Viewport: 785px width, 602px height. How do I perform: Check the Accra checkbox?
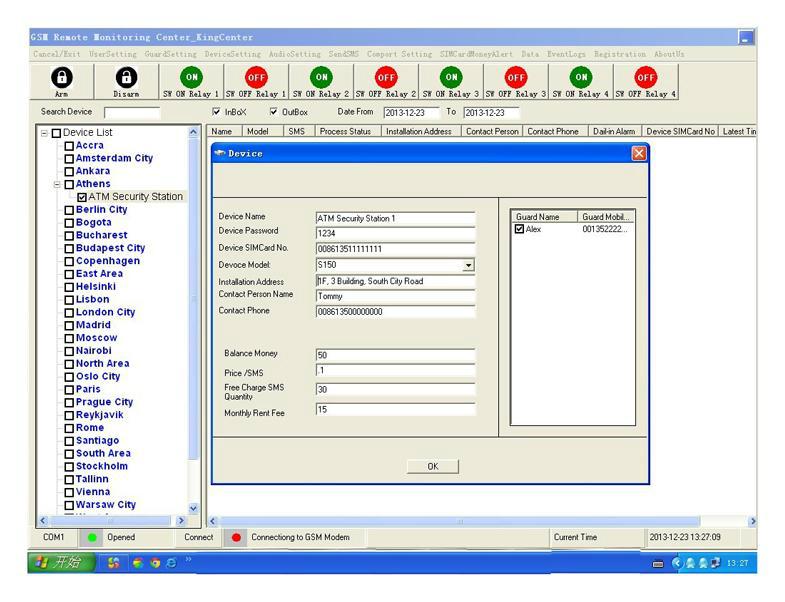tap(69, 146)
